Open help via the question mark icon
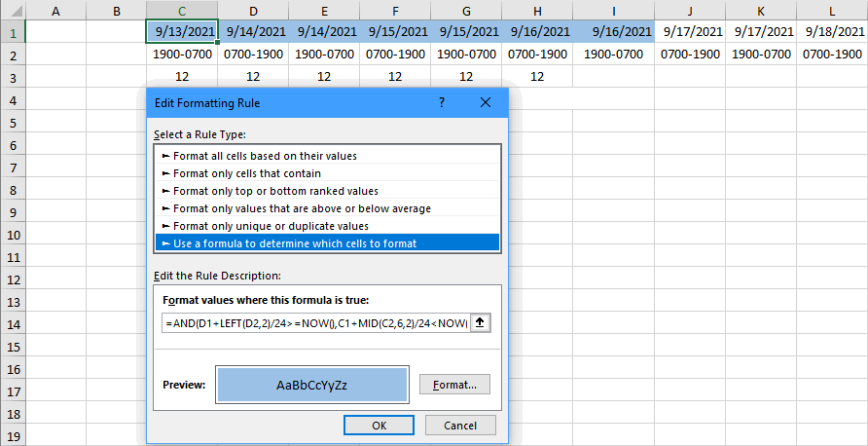 click(x=441, y=102)
